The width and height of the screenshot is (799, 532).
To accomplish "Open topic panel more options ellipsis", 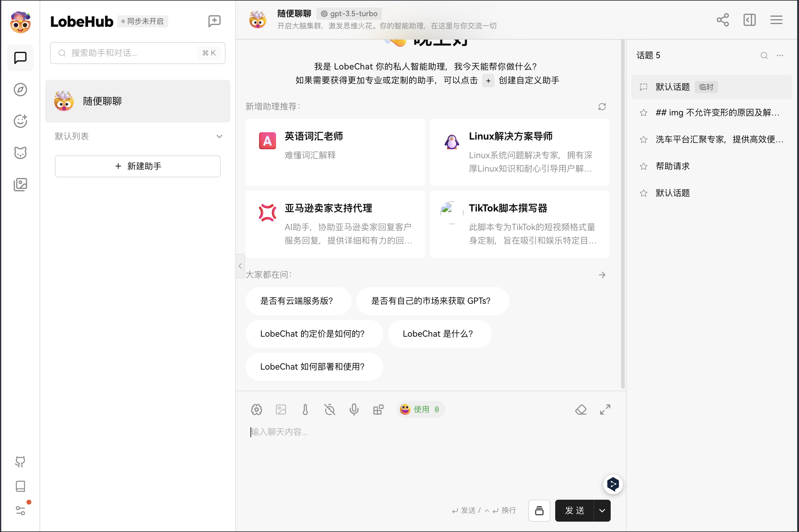I will 780,55.
